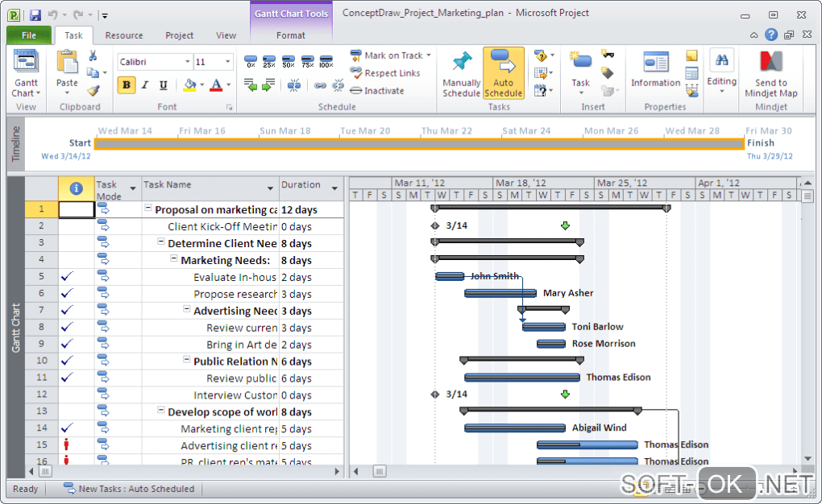Image resolution: width=822 pixels, height=504 pixels.
Task: Toggle Auto Schedule mode
Action: [x=503, y=73]
